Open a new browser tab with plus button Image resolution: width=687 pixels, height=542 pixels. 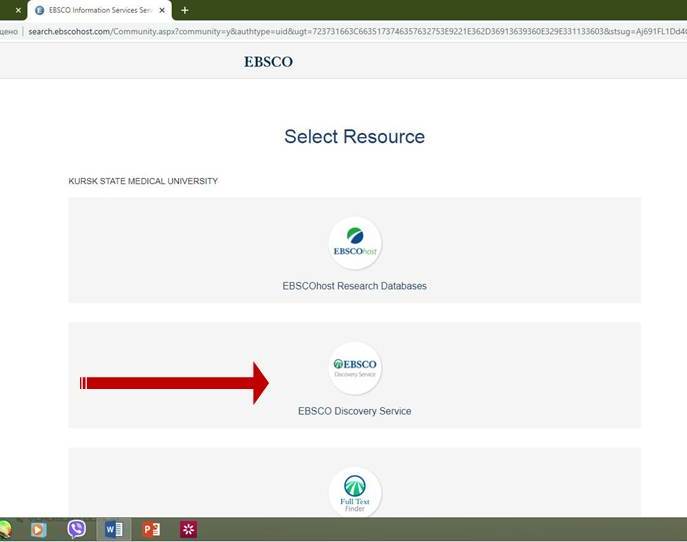point(185,10)
